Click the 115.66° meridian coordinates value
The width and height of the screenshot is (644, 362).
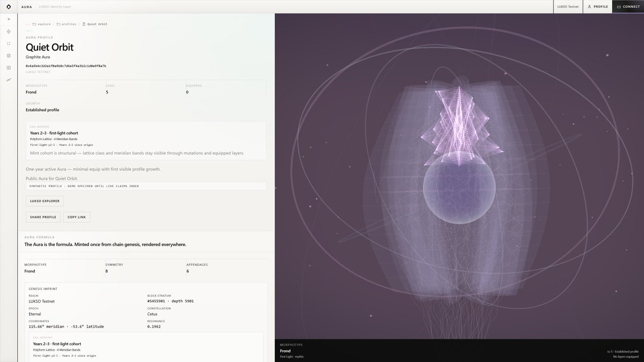67,327
